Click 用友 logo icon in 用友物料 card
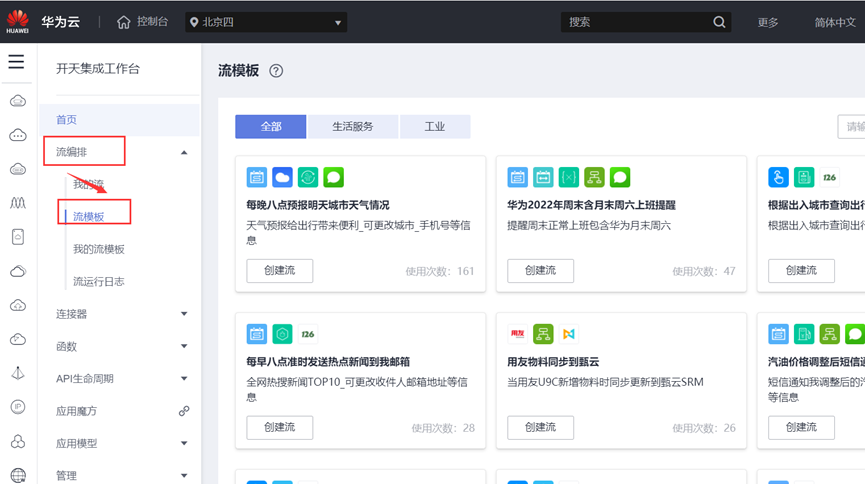The height and width of the screenshot is (484, 865). (x=517, y=334)
